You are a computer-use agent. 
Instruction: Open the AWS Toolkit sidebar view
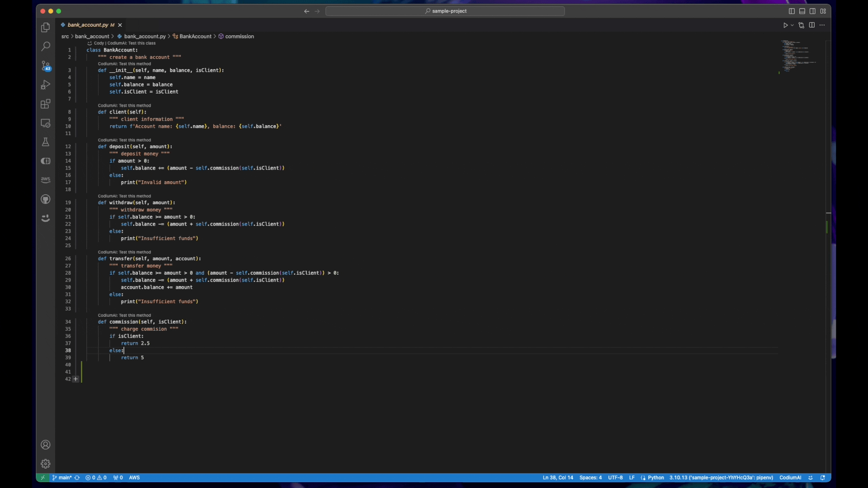pos(45,179)
